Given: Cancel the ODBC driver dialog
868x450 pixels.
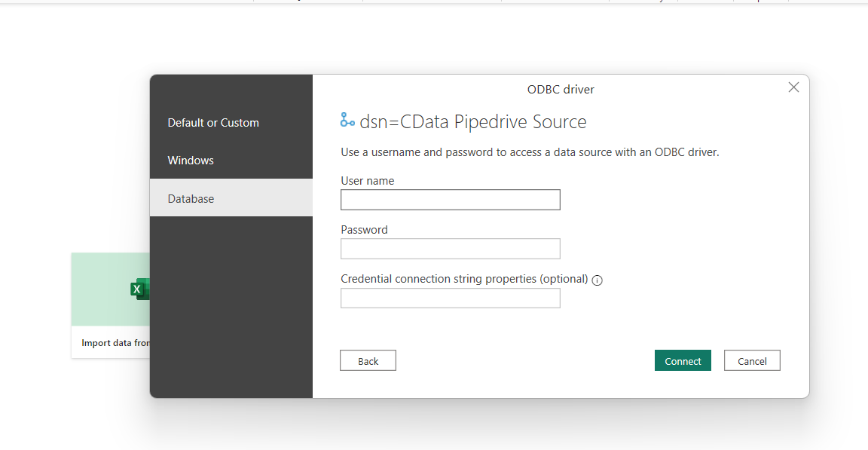Looking at the screenshot, I should [752, 361].
